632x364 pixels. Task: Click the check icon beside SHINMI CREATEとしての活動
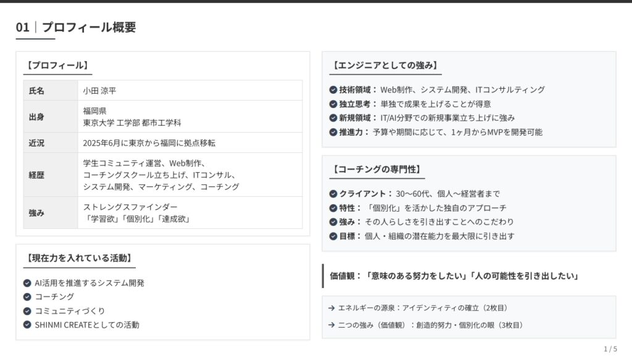(x=27, y=325)
